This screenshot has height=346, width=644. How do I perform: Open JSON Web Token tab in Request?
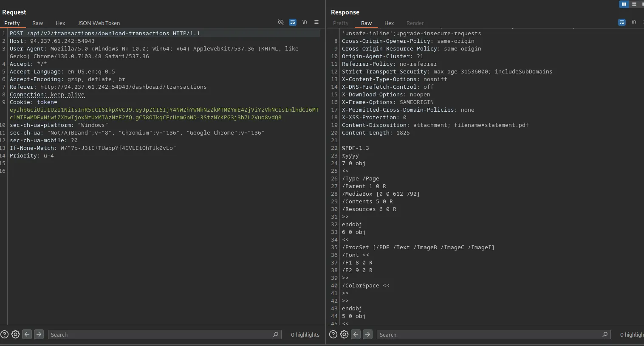[x=99, y=23]
